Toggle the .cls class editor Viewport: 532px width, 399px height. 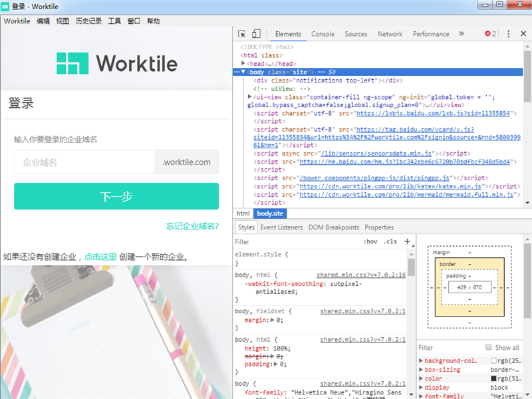(390, 241)
